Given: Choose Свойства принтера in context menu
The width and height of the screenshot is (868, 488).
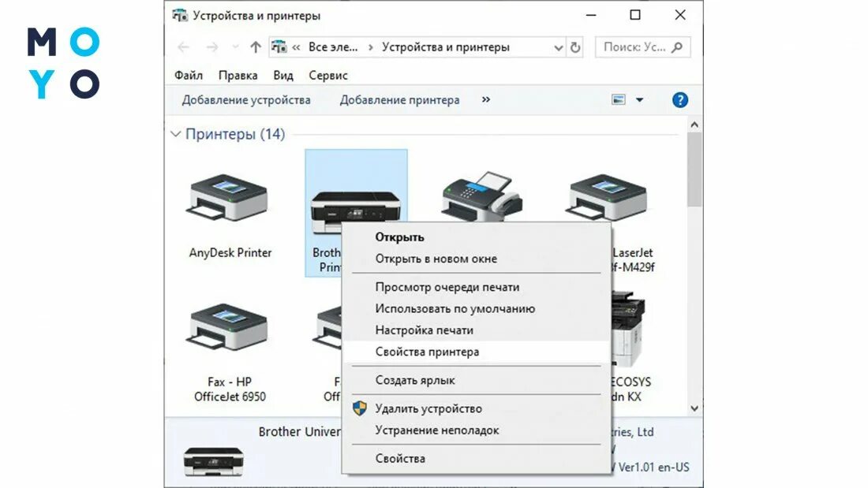Looking at the screenshot, I should click(476, 352).
